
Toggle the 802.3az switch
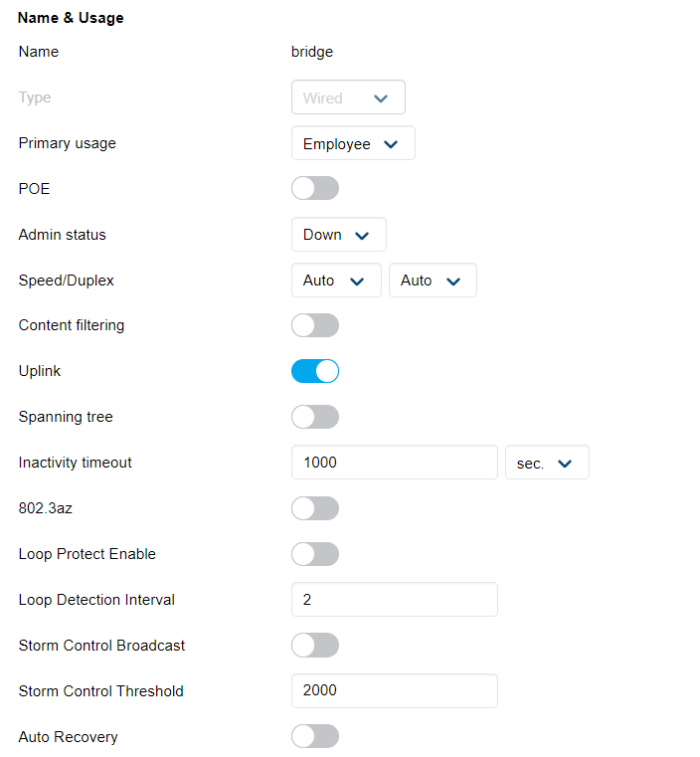[x=314, y=508]
